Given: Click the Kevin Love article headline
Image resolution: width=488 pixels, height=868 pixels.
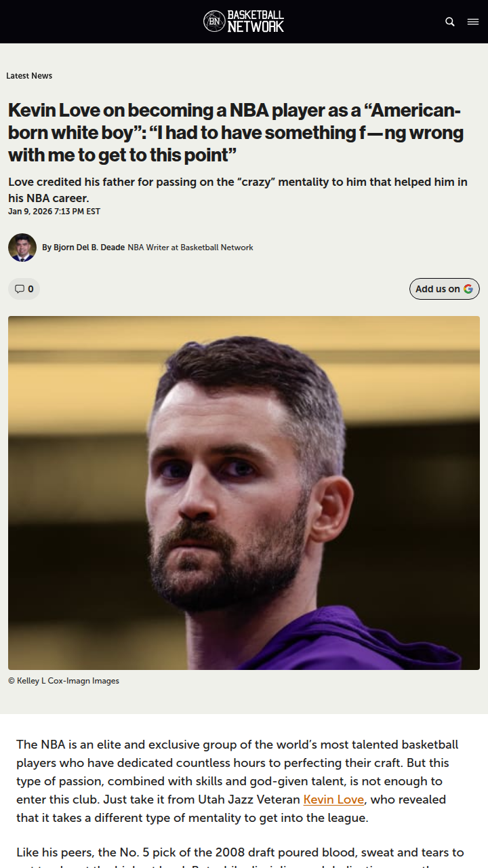Looking at the screenshot, I should point(236,132).
